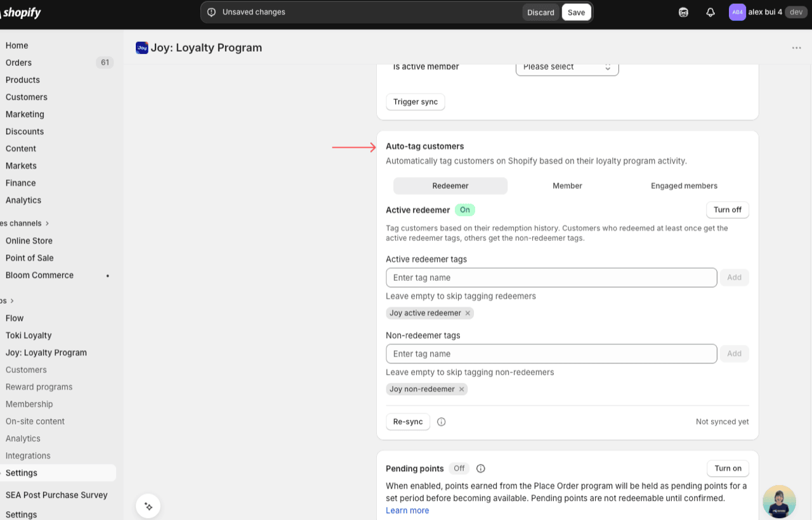Image resolution: width=812 pixels, height=520 pixels.
Task: Remove the 'Joy non-redeemer' tag
Action: pyautogui.click(x=461, y=389)
